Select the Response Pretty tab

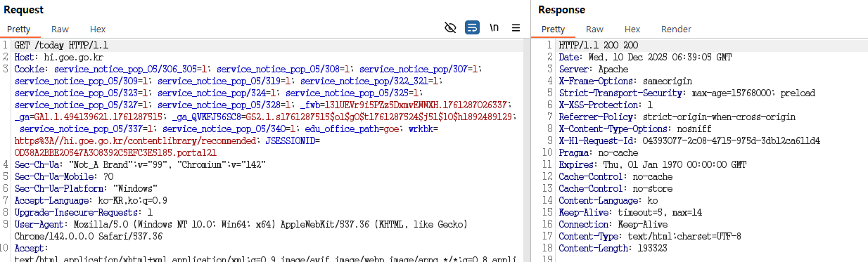[x=553, y=30]
